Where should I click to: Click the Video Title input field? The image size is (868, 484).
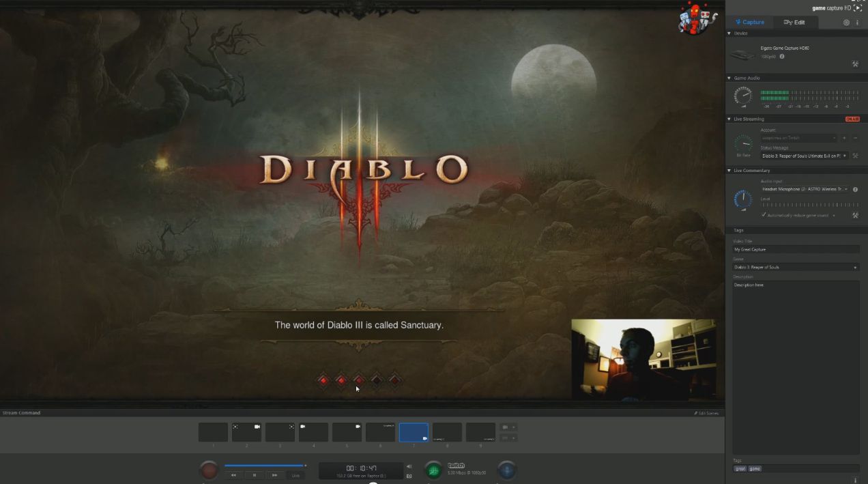pos(796,249)
